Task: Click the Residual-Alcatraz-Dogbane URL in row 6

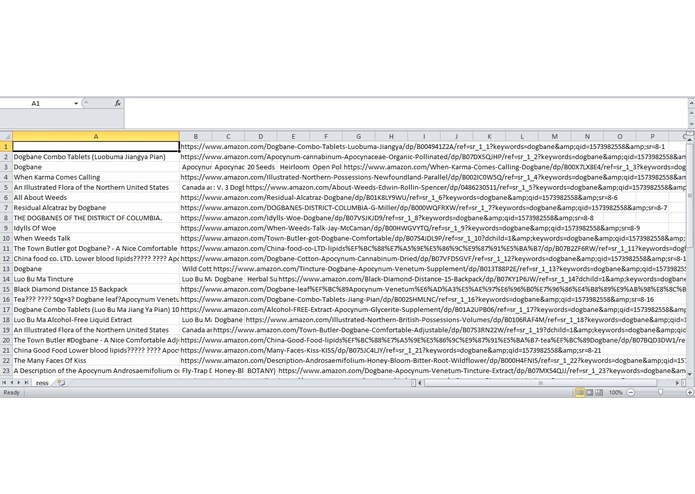Action: coord(399,198)
